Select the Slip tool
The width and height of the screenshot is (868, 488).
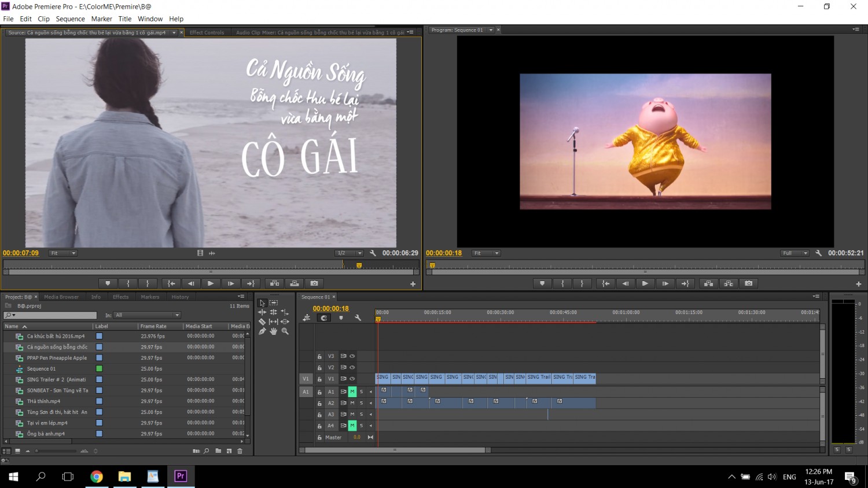pyautogui.click(x=274, y=321)
